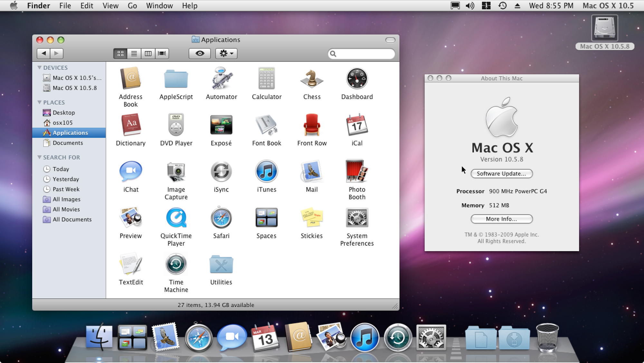Launch QuickTime Player
This screenshot has width=644, height=363.
[x=175, y=219]
